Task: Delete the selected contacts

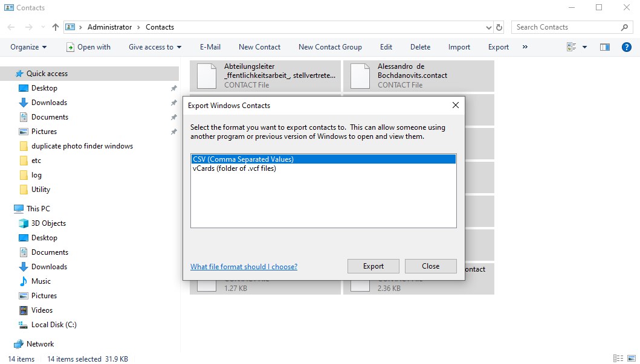Action: tap(420, 46)
